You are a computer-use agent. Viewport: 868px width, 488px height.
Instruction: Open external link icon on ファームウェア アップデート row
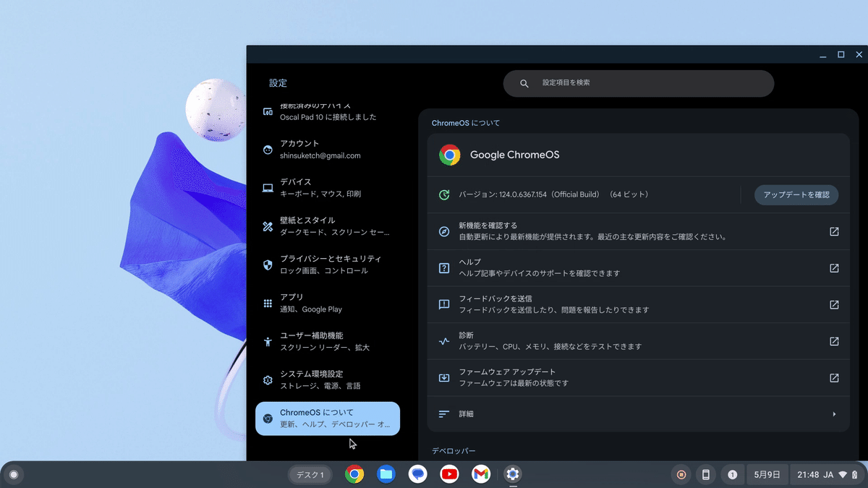[x=834, y=377]
